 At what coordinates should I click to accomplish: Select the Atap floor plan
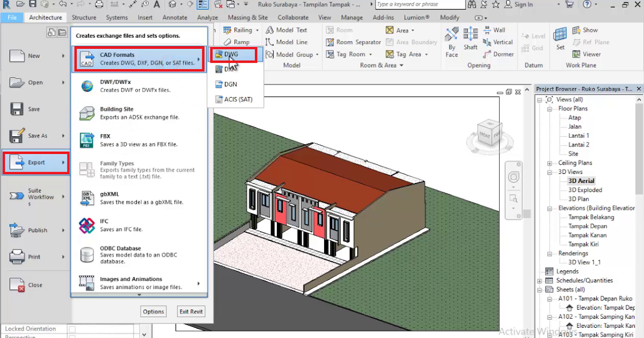(575, 117)
